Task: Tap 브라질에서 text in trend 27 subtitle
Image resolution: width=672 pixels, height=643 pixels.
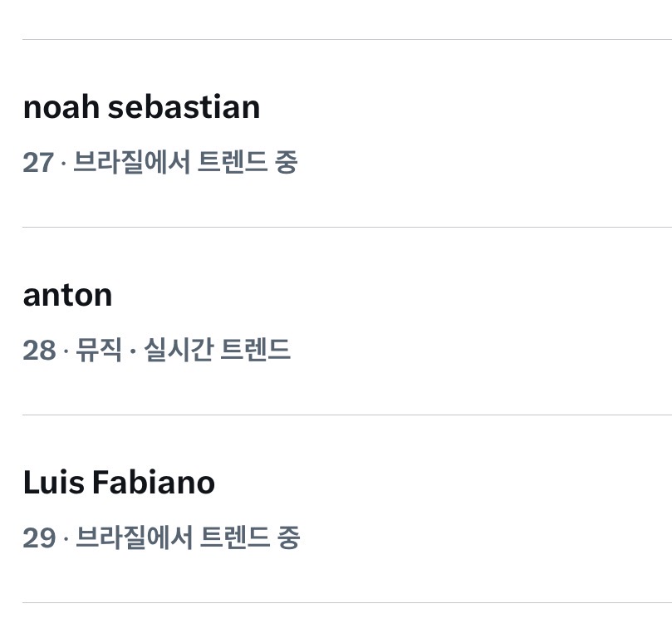Action: coord(131,162)
